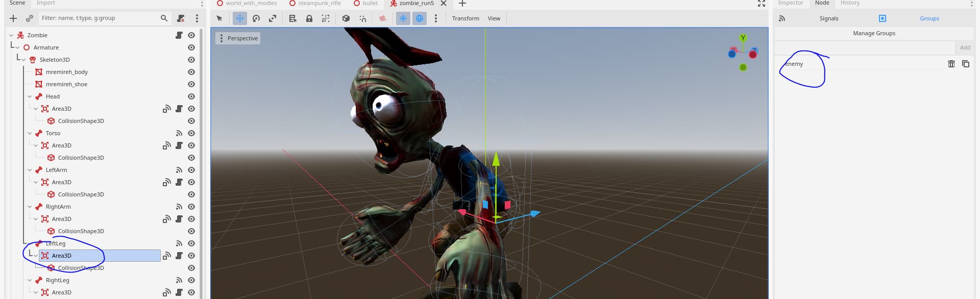980x299 pixels.
Task: Click the new group name field
Action: pos(865,47)
